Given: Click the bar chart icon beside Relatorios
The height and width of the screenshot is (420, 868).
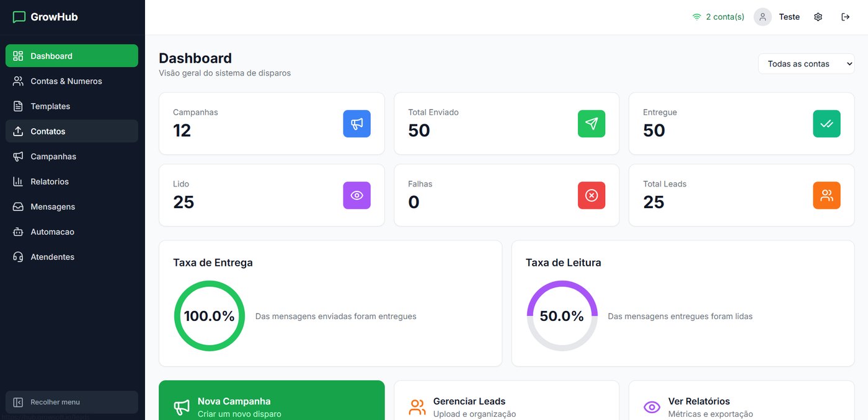Looking at the screenshot, I should [18, 182].
